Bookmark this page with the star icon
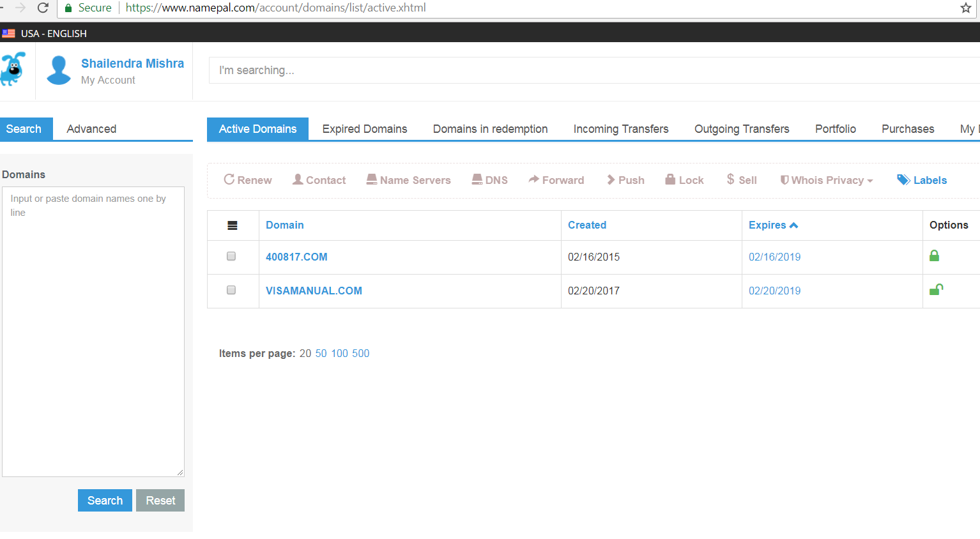 click(965, 8)
